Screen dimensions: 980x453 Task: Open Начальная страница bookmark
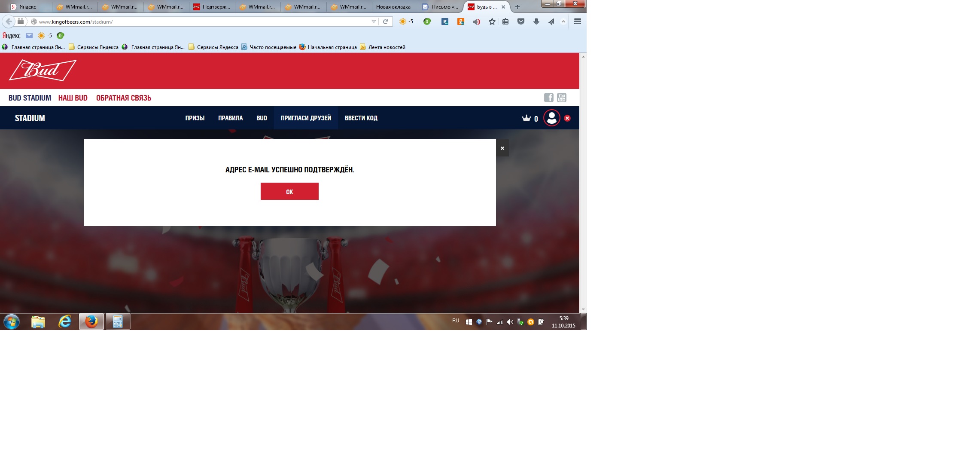tap(328, 47)
